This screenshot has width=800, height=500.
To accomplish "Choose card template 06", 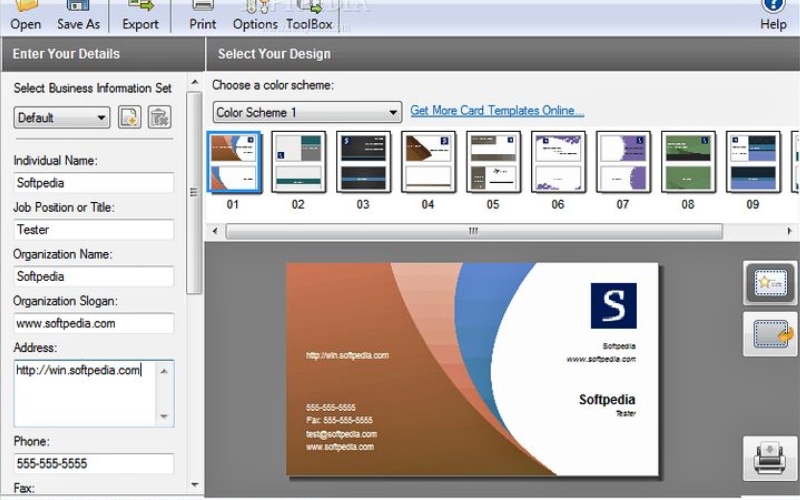I will click(x=558, y=162).
